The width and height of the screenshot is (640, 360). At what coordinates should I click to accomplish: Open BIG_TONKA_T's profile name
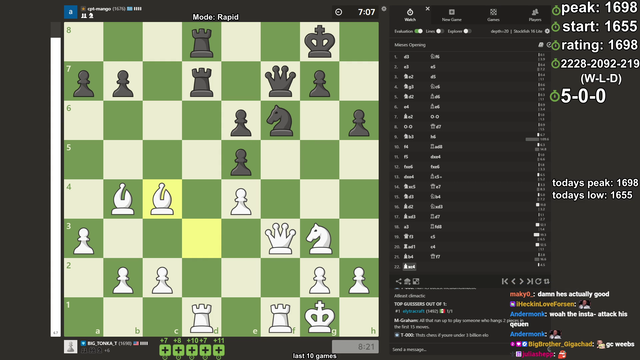click(102, 343)
